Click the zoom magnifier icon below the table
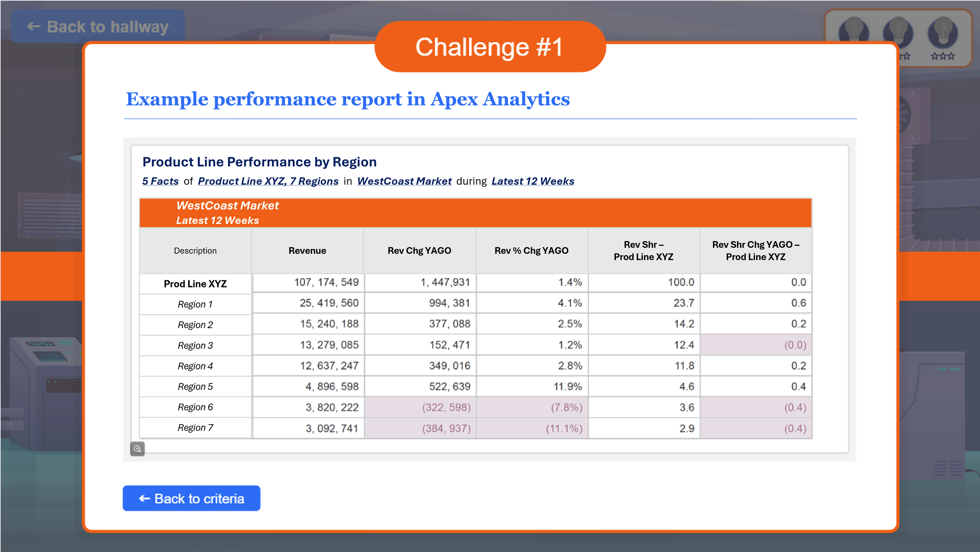This screenshot has width=980, height=552. (137, 448)
